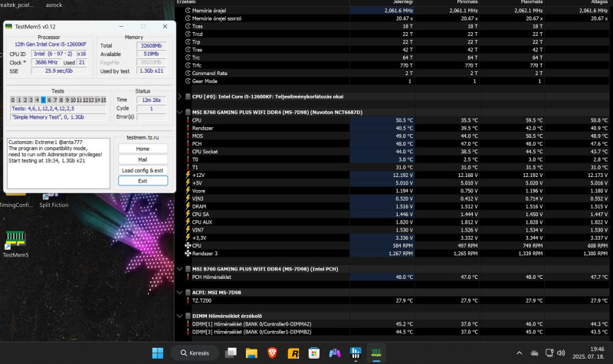This screenshot has height=364, width=613.
Task: Click the Memória órajel clock icon
Action: pyautogui.click(x=188, y=11)
